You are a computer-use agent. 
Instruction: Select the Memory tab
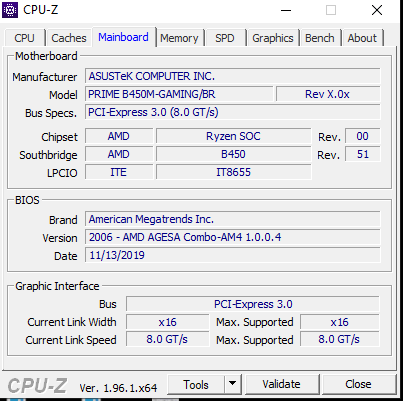coord(179,38)
